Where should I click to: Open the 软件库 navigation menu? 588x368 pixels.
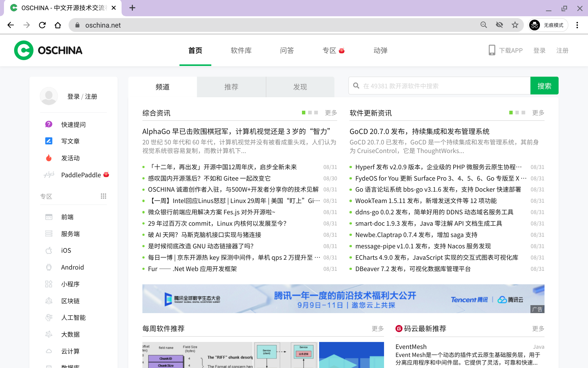pos(241,50)
